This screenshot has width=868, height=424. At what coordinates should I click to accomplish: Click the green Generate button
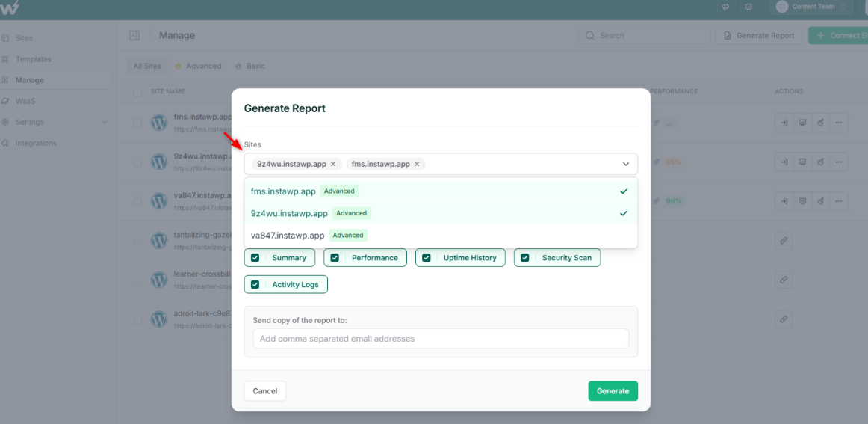pos(613,391)
